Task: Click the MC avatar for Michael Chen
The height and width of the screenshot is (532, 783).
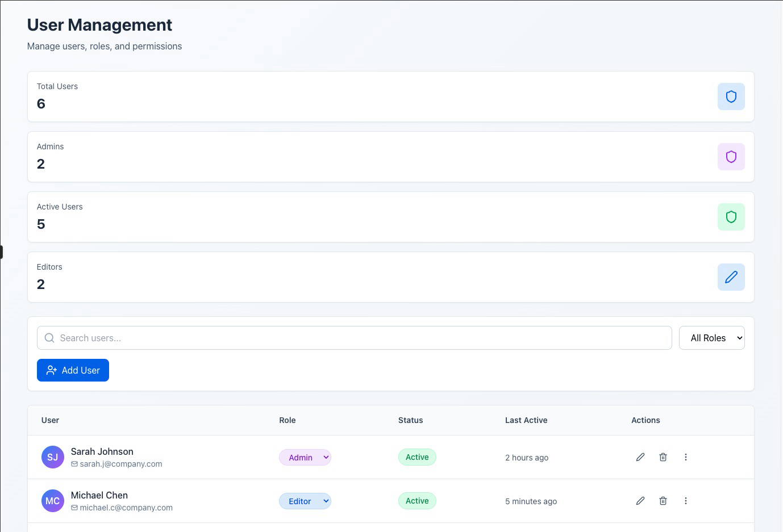Action: pos(53,501)
